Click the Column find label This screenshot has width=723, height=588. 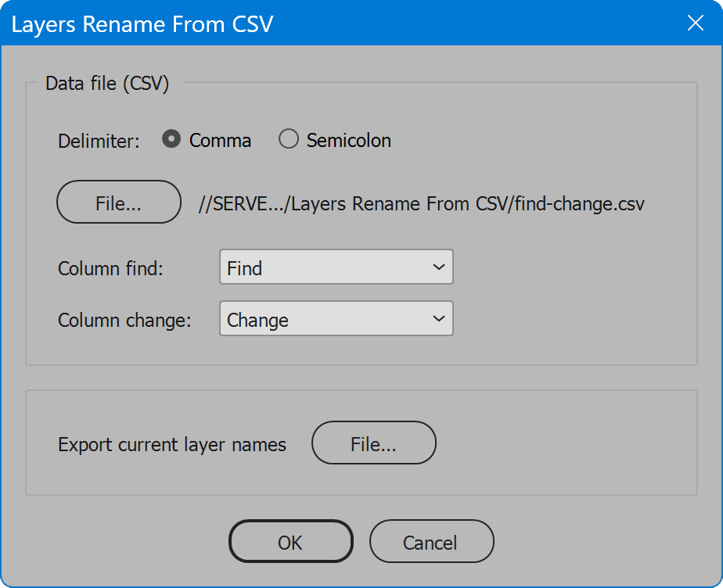tap(110, 267)
